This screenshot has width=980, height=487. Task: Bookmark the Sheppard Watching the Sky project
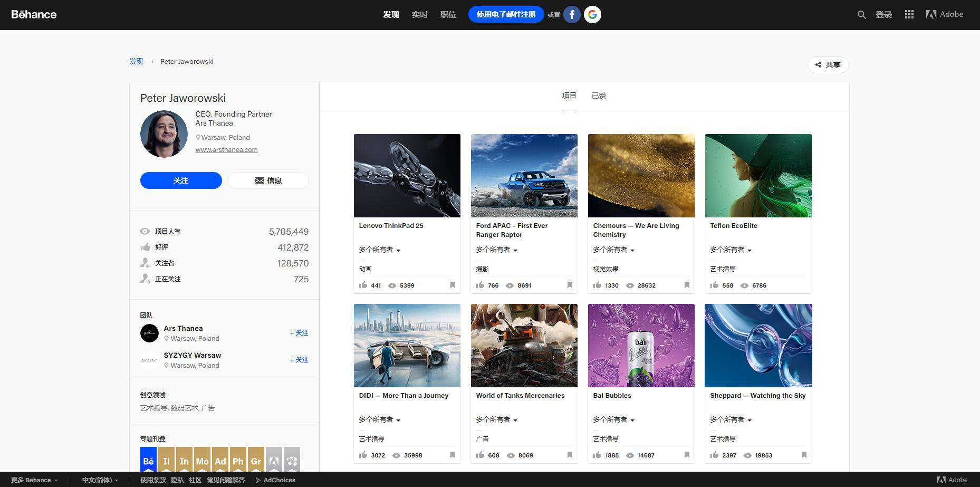804,455
